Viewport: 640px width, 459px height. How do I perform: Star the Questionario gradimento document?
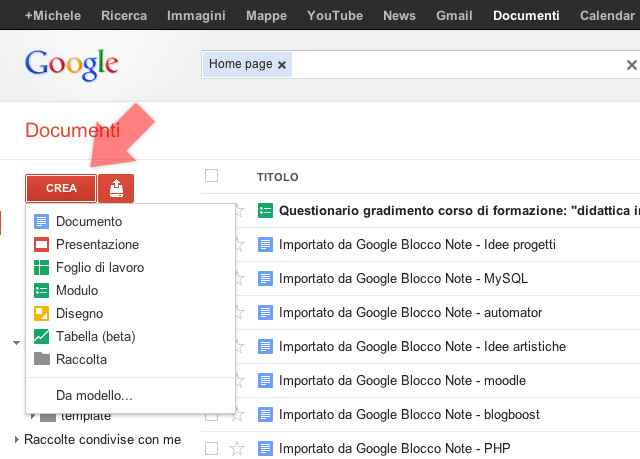tap(238, 211)
